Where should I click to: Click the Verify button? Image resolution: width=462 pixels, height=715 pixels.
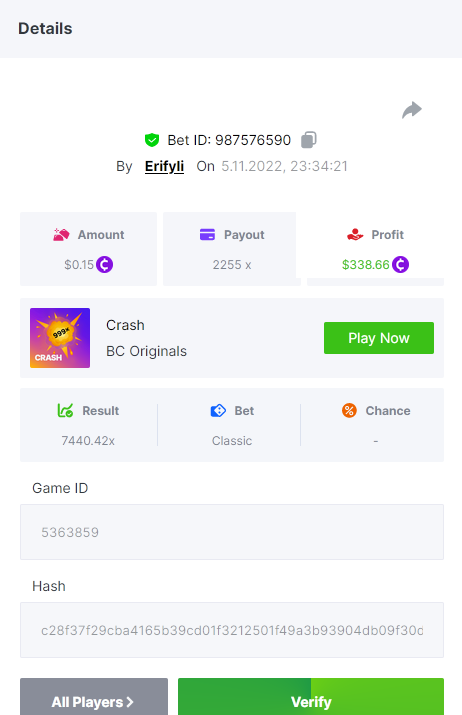311,697
